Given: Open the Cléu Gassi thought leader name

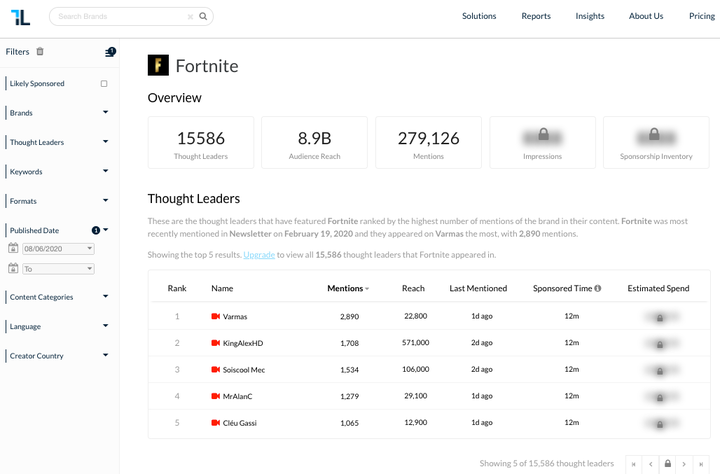Looking at the screenshot, I should tap(240, 423).
